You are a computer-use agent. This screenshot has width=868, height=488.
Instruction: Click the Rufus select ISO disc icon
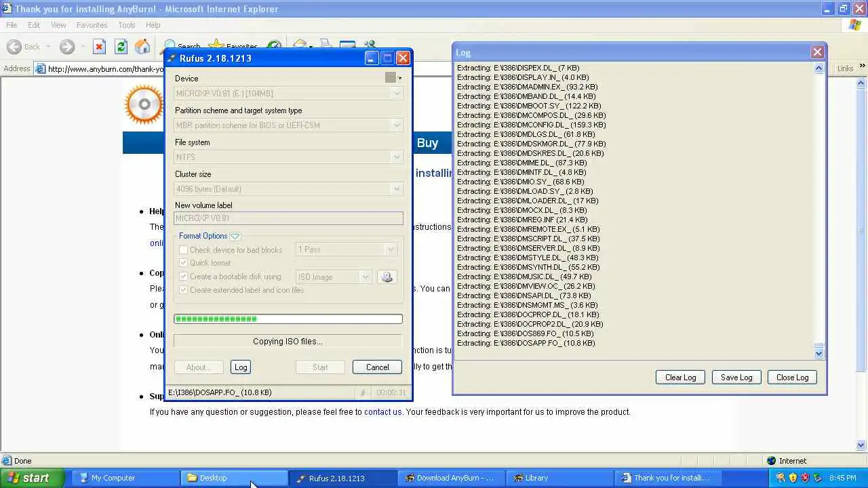[x=387, y=277]
